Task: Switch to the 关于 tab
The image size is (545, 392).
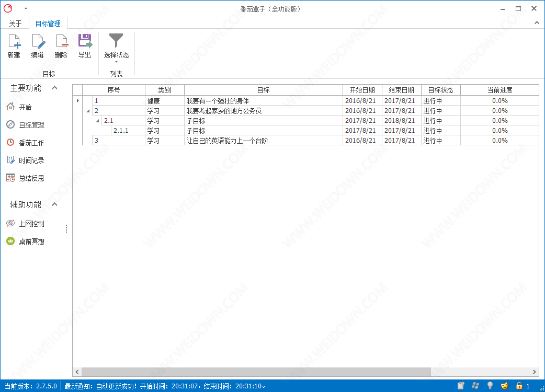Action: 15,24
